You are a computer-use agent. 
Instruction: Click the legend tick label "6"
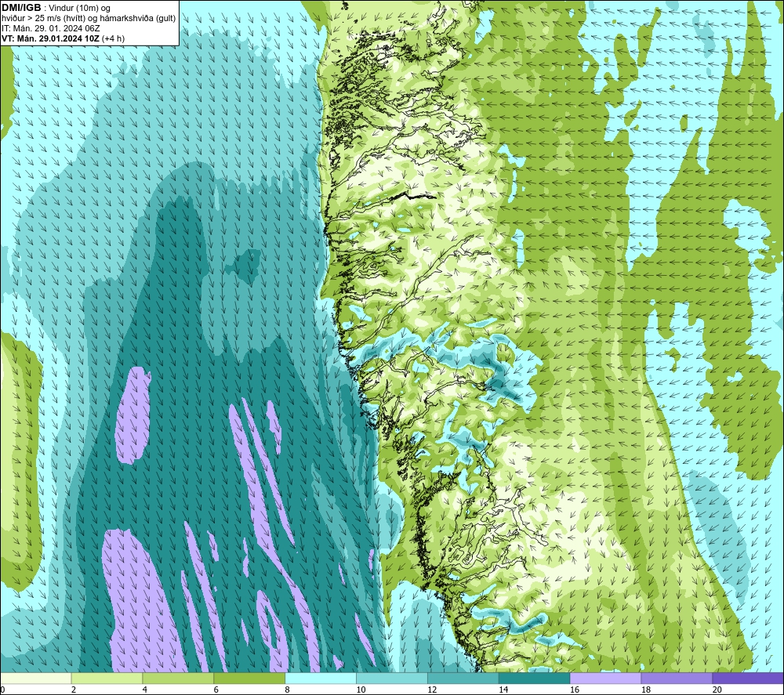point(216,690)
